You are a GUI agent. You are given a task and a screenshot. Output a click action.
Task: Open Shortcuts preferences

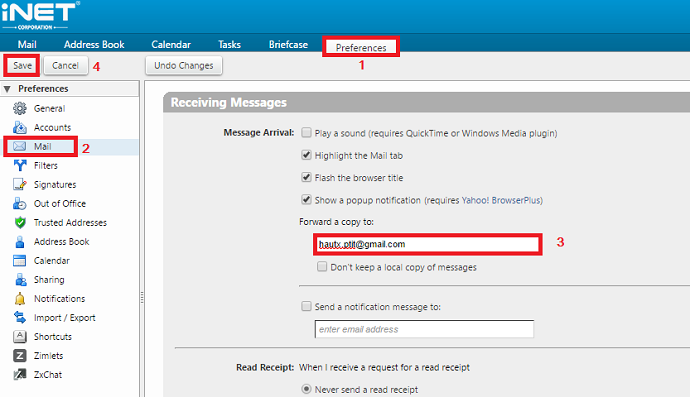pos(53,336)
